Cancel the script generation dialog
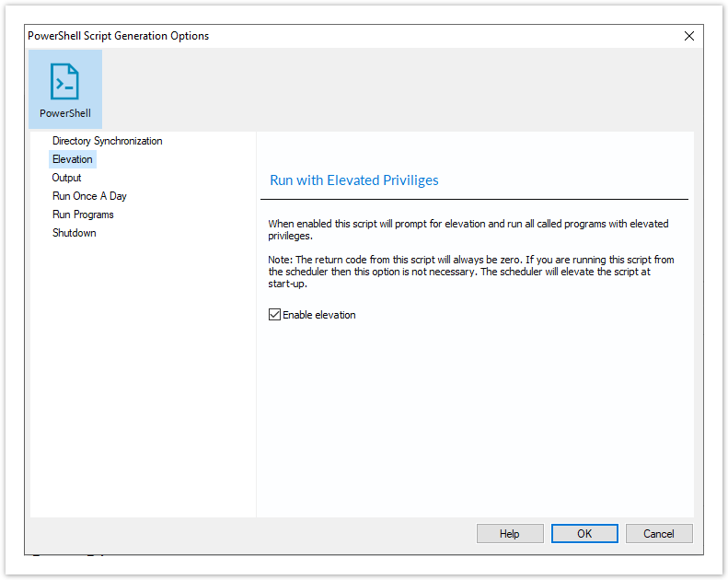 (659, 534)
